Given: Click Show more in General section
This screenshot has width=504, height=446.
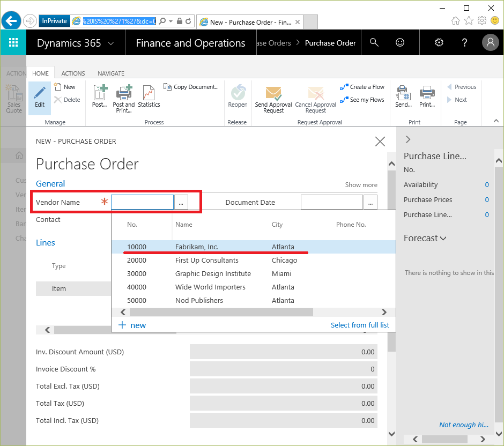Looking at the screenshot, I should 361,185.
